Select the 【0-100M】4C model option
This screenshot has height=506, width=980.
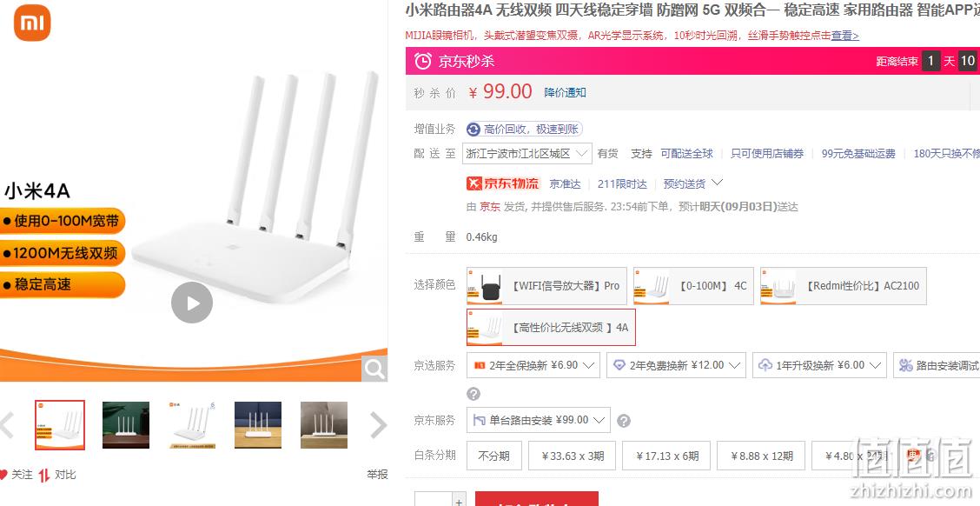coord(694,286)
